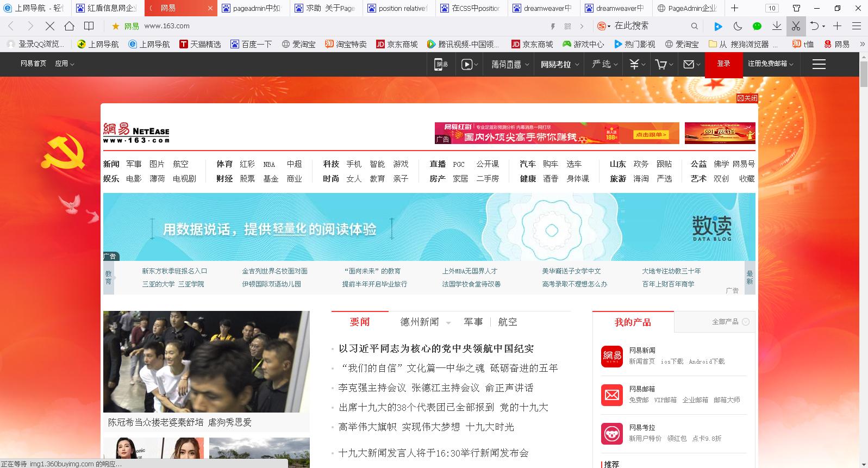This screenshot has width=868, height=468.
Task: Open the NetEase hamburger menu
Action: [819, 64]
